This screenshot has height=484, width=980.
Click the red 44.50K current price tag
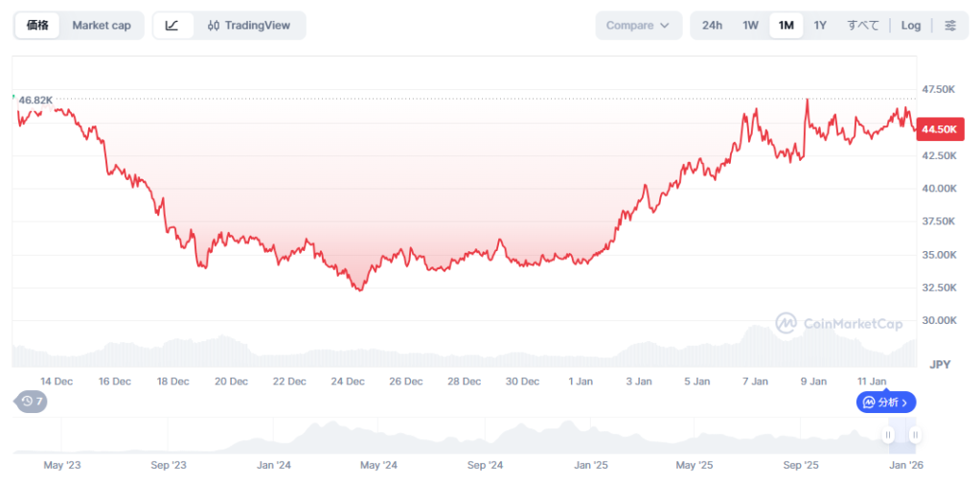pyautogui.click(x=940, y=129)
